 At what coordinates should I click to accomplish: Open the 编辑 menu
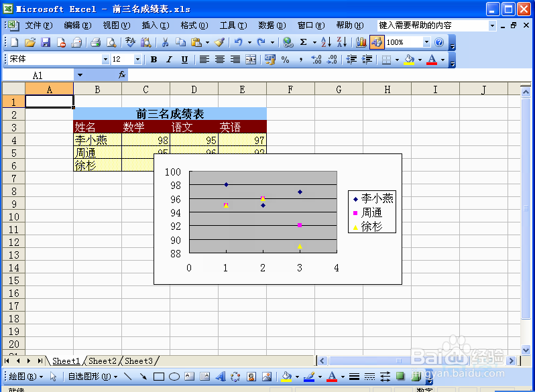click(x=78, y=25)
